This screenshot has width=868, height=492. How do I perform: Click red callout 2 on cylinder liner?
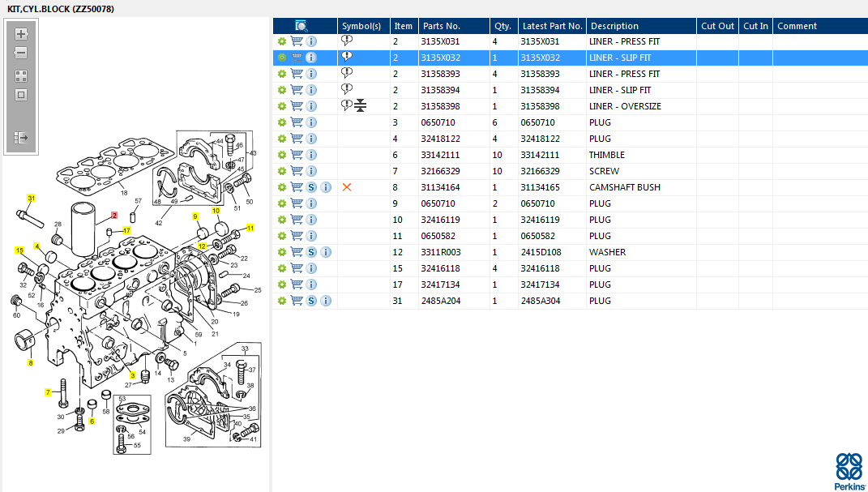114,216
